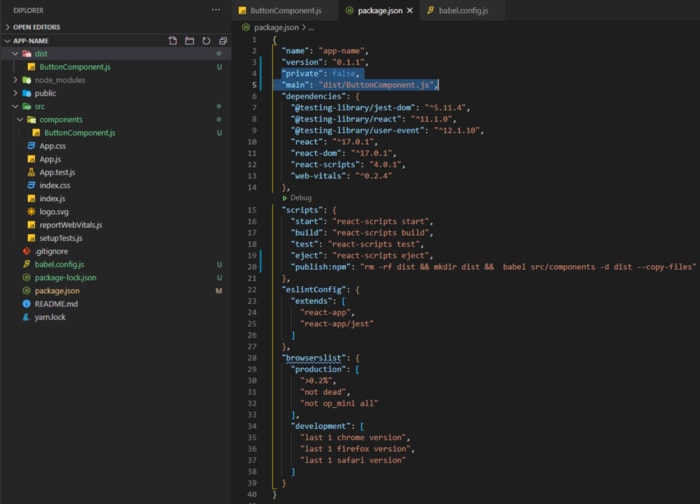Click the "browserslist" key on line 28
The height and width of the screenshot is (504, 700).
[x=313, y=358]
